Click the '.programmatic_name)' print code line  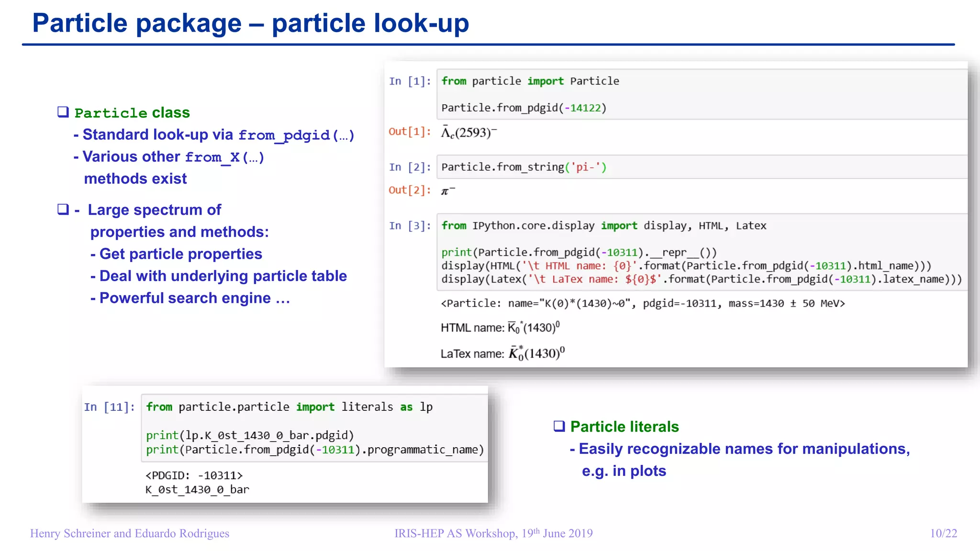coord(315,450)
